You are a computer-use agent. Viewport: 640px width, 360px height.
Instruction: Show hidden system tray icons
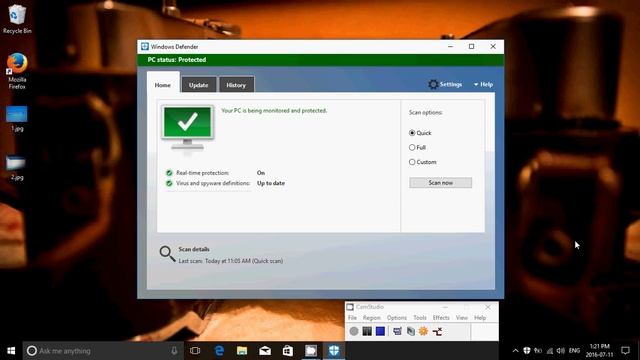click(516, 351)
